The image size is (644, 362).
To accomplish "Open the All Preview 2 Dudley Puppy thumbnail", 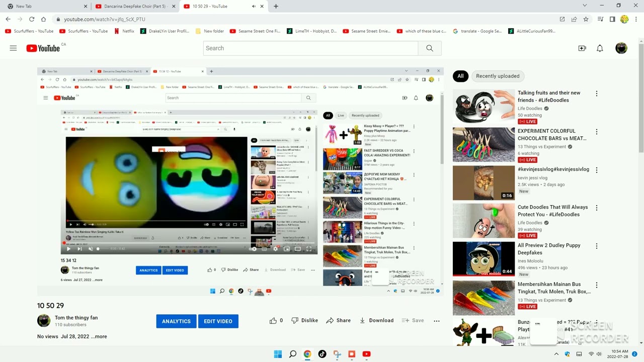I will [x=484, y=259].
